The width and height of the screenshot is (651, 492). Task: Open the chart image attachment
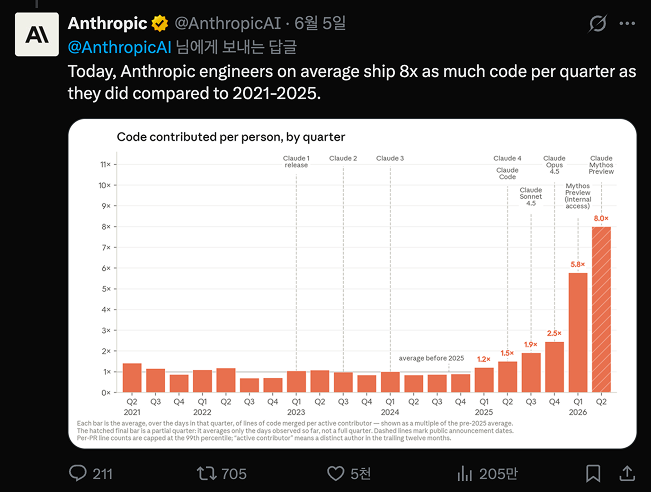click(352, 284)
